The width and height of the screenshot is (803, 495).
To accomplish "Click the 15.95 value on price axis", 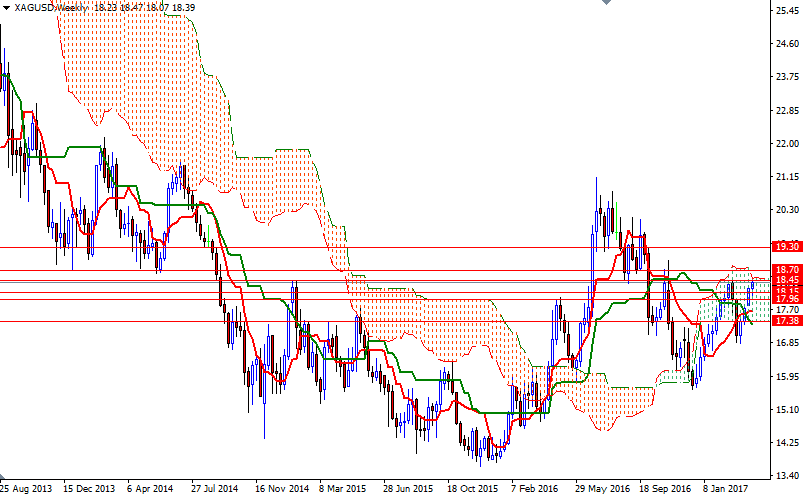I will 788,377.
